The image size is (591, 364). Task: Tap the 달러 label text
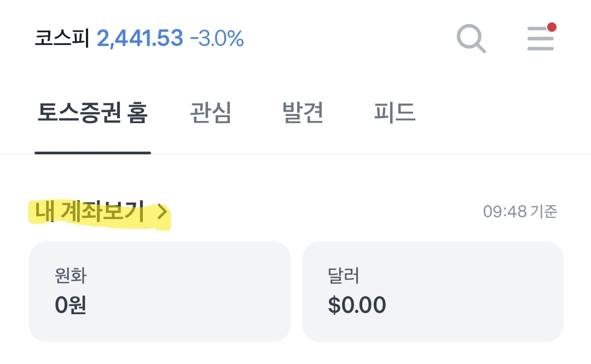pos(343,275)
